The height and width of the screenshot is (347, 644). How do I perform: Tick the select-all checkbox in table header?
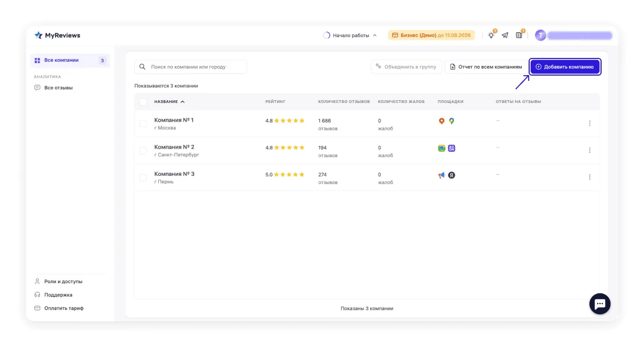(x=143, y=102)
